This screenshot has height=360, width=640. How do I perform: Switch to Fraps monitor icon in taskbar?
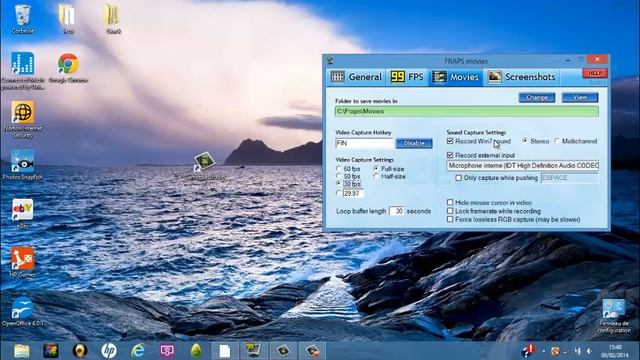point(253,351)
